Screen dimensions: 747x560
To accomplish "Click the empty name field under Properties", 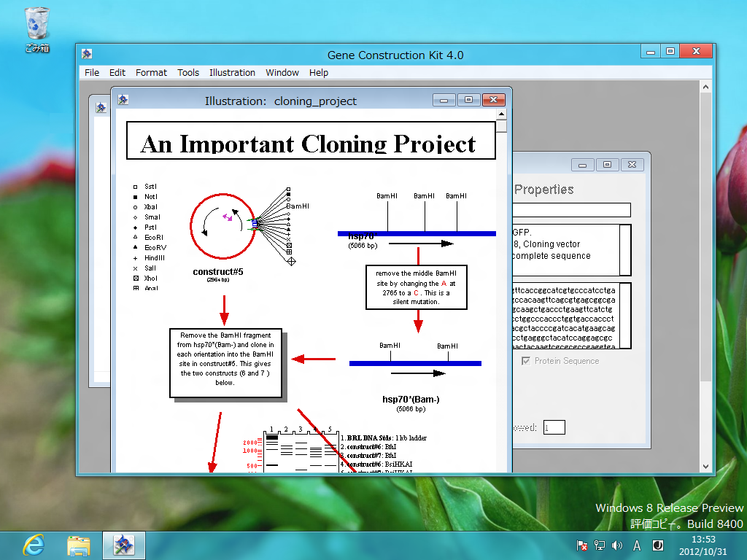I will coord(571,210).
